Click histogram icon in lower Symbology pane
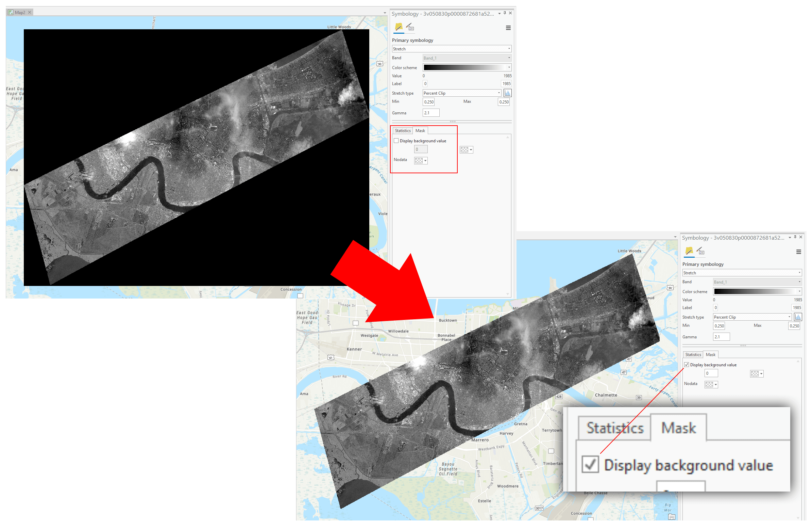The height and width of the screenshot is (530, 812). (x=798, y=317)
